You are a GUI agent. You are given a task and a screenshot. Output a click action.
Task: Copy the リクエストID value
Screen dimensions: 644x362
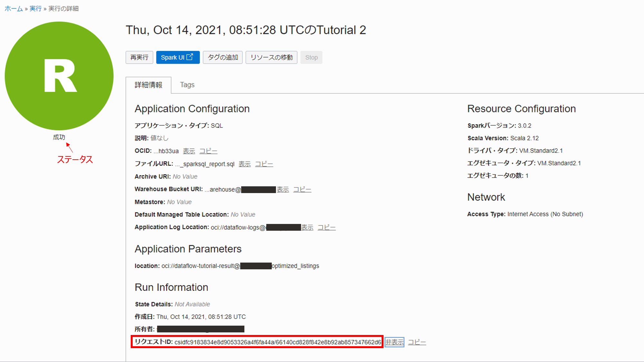click(417, 342)
